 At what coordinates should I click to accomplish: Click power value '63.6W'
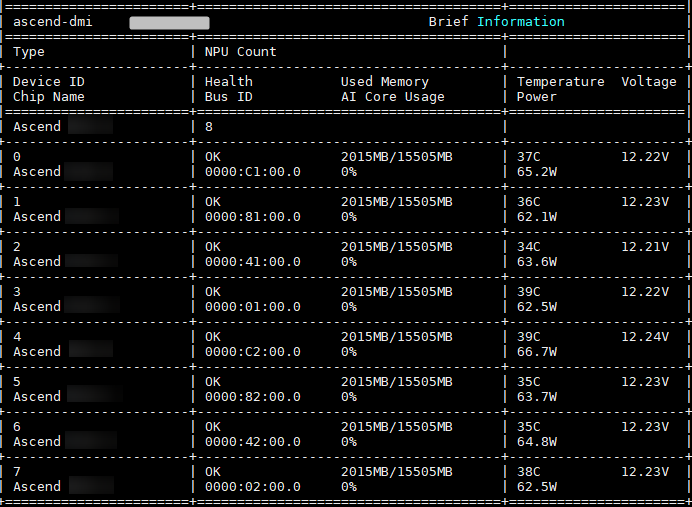(x=537, y=262)
